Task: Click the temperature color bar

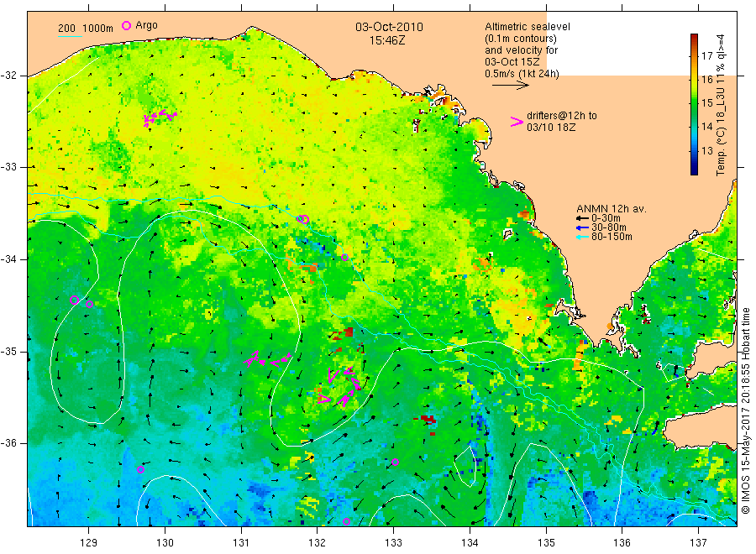Action: (694, 104)
